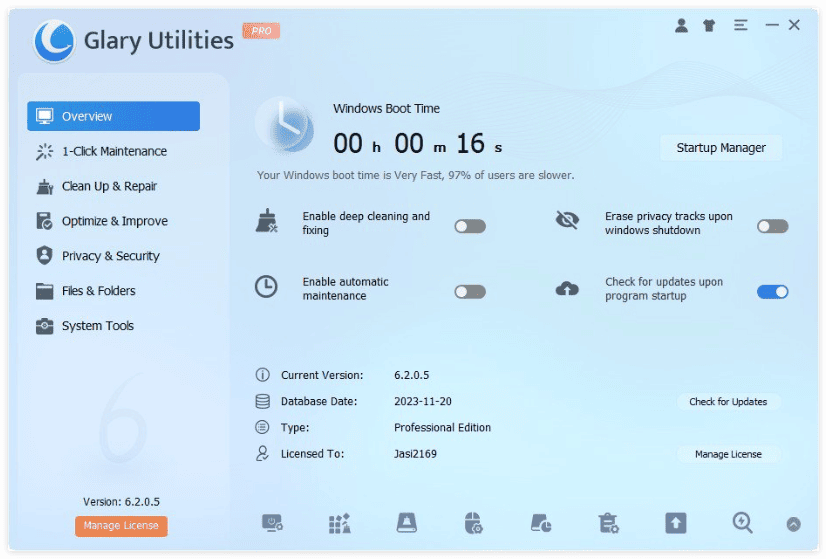Launch the uninstall manager trash-gear icon

click(608, 523)
